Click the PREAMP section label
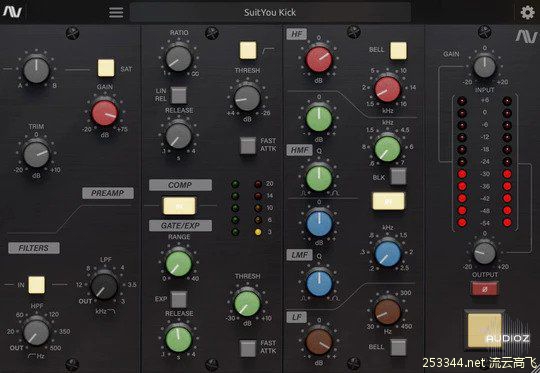Viewport: 540px width, 373px height. [108, 193]
